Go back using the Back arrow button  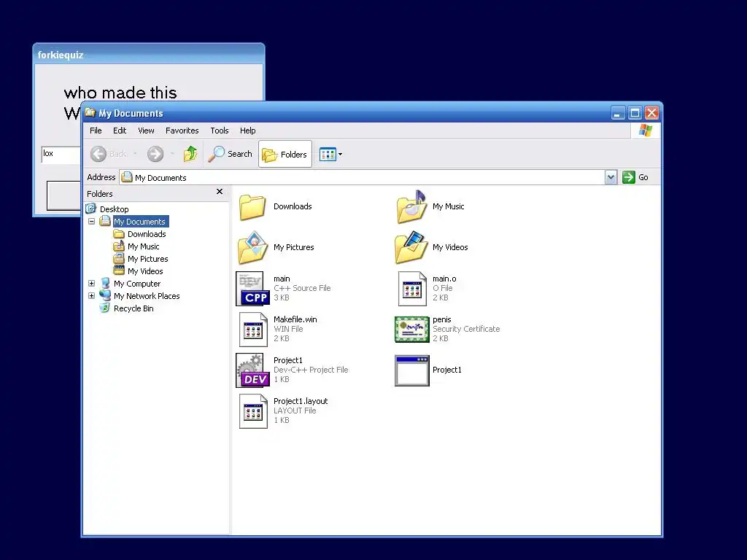tap(98, 154)
